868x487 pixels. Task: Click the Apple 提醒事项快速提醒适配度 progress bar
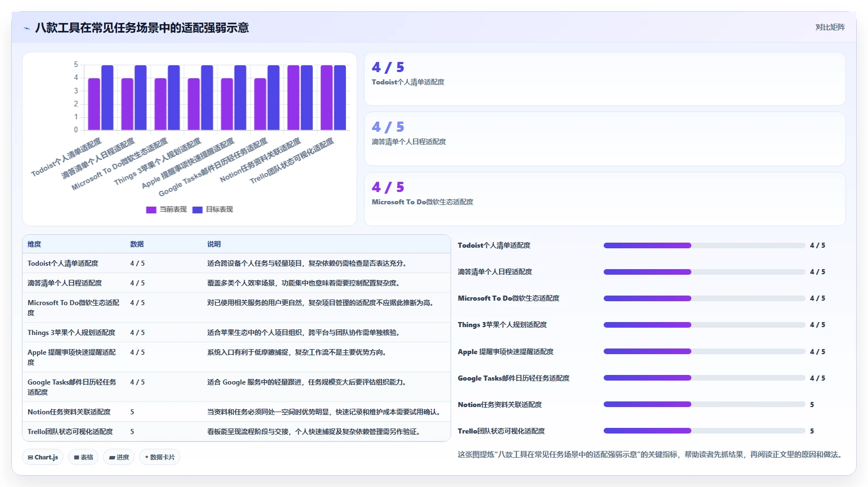point(704,352)
